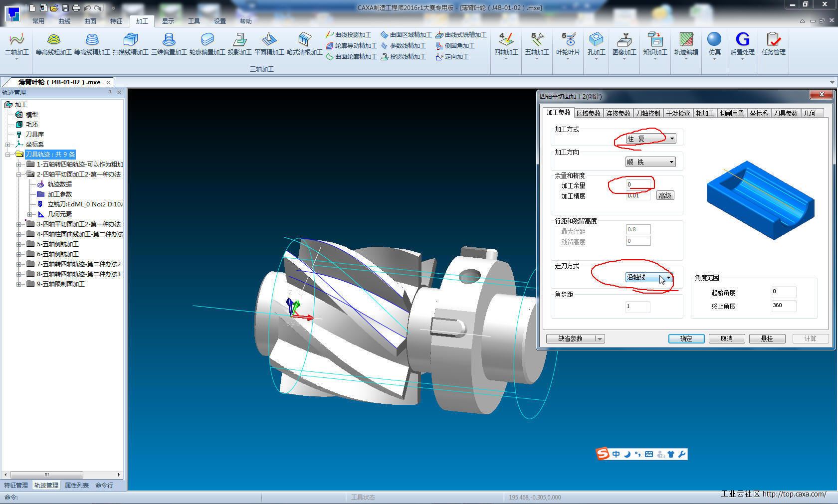This screenshot has height=504, width=838.
Task: Click the tree panel horizontal scrollbar
Action: 46,475
